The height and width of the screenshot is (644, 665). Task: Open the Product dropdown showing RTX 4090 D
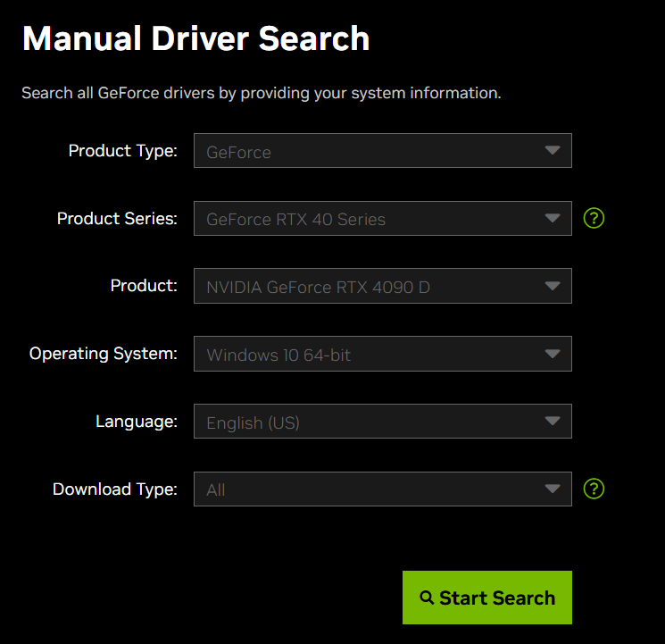(x=383, y=286)
